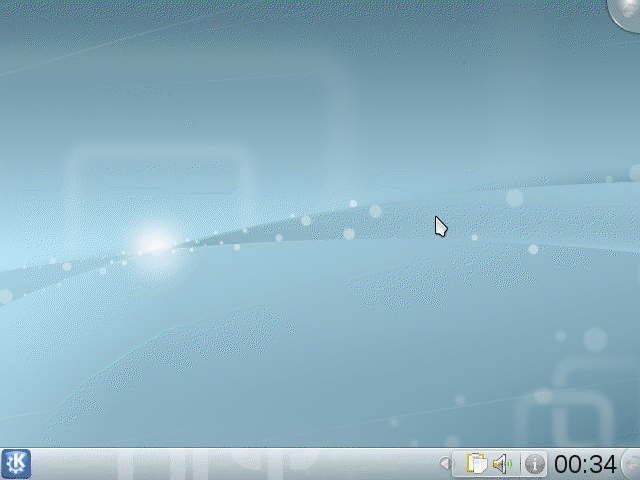Open the Klipper clipboard tray icon
This screenshot has width=640, height=480.
(x=478, y=464)
